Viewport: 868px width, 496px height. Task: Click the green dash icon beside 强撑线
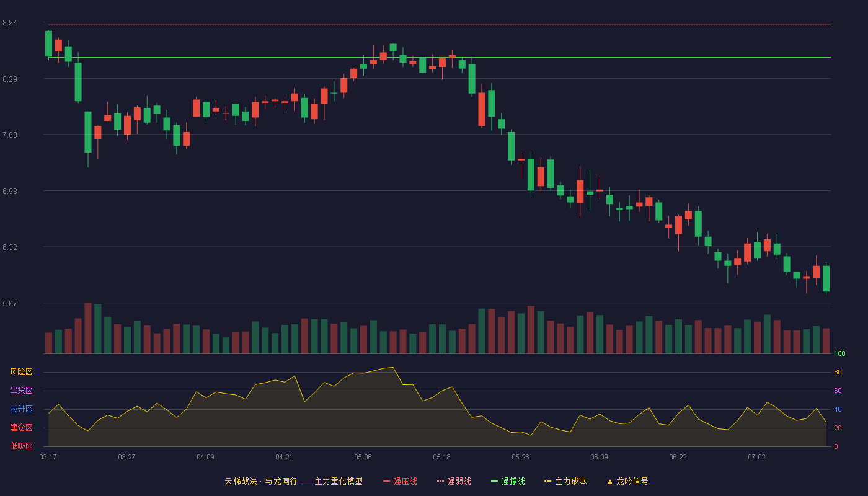[494, 481]
